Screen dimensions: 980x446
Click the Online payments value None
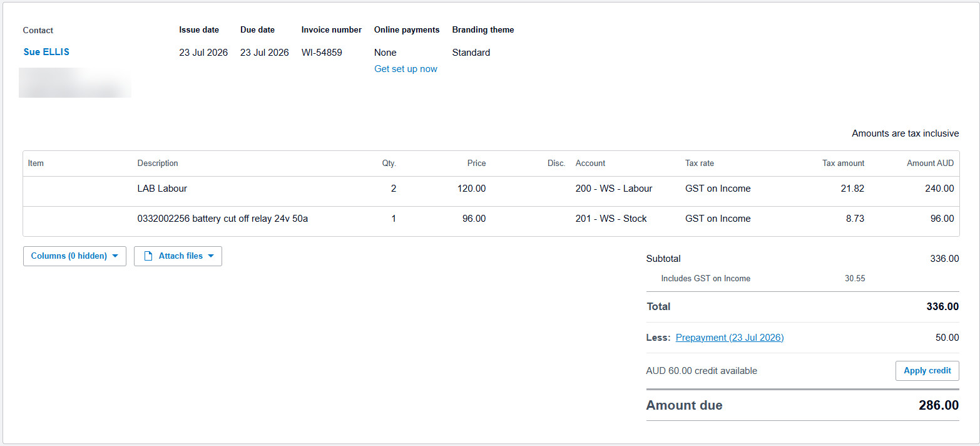385,53
